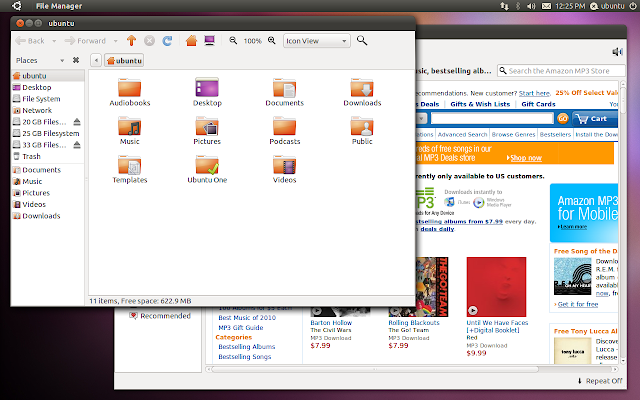Open Bestsellers menu item in Amazon store
The width and height of the screenshot is (640, 400).
tap(555, 134)
